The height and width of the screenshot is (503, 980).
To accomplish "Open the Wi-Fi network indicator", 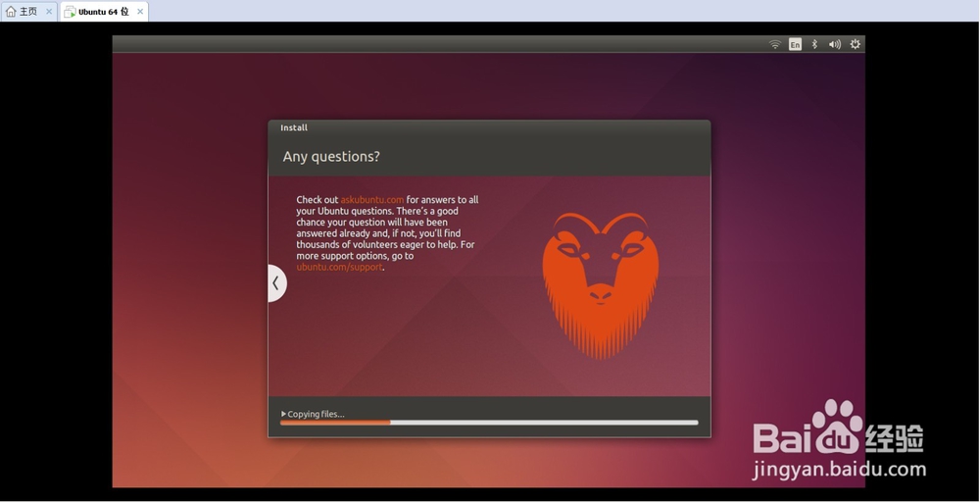I will click(x=775, y=44).
